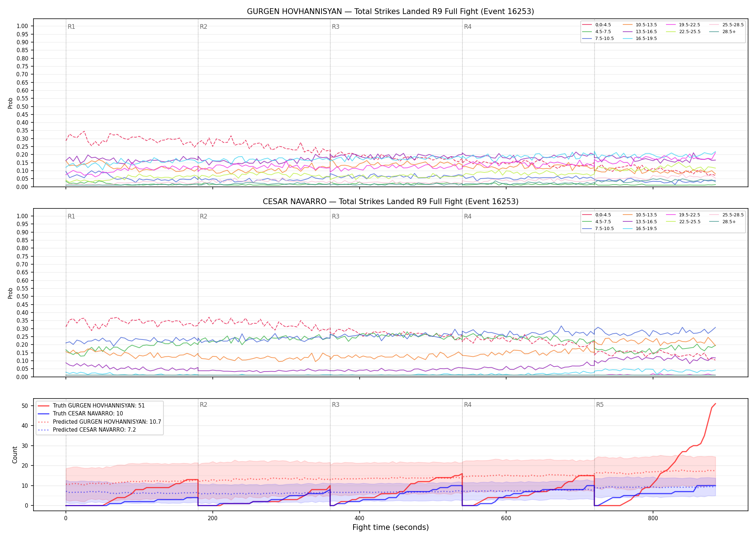Click the 'Prob' y-axis label of Navarro chart
Viewport: 756px width, 540px height.
pos(10,293)
